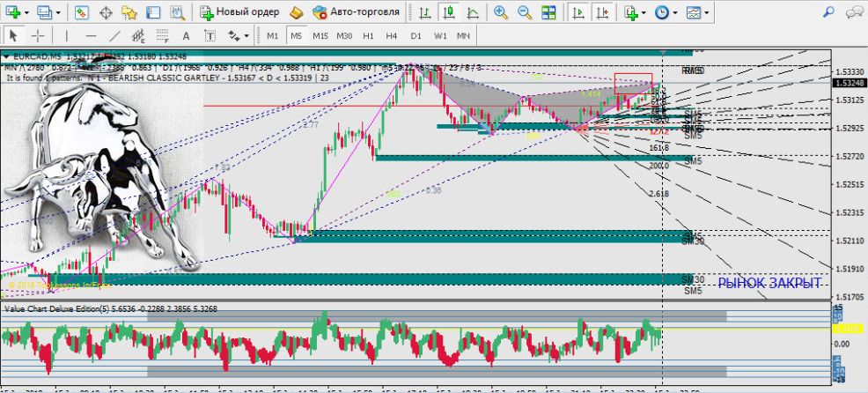The height and width of the screenshot is (393, 868).
Task: Launch the Strategy Tester
Action: click(x=177, y=11)
